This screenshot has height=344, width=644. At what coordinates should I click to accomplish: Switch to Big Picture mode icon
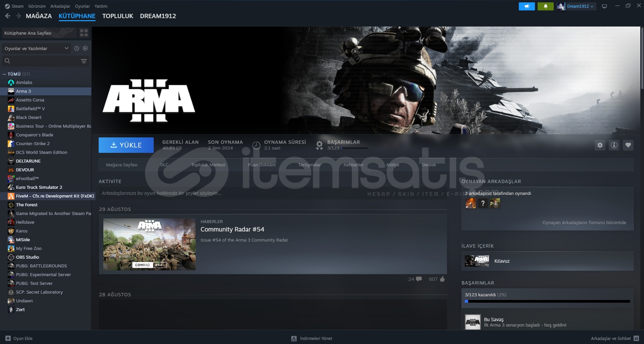[x=604, y=6]
